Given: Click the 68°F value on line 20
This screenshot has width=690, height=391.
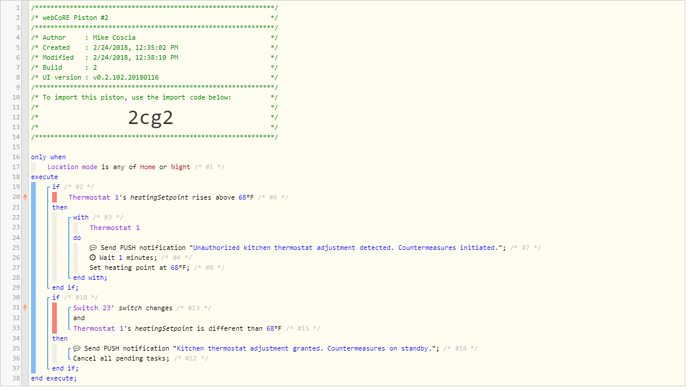Looking at the screenshot, I should pos(246,197).
